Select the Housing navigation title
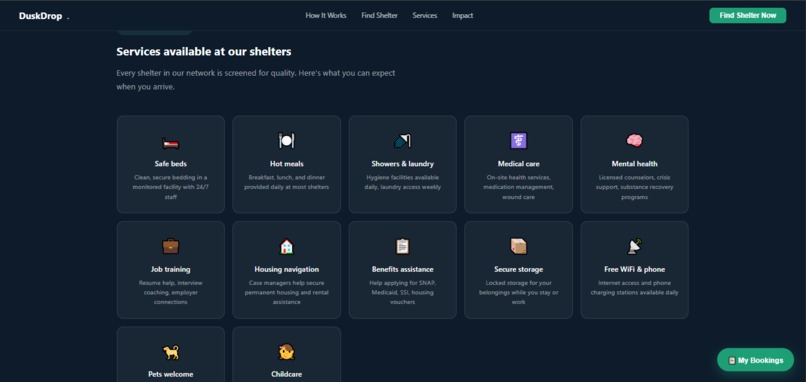This screenshot has height=382, width=806. point(286,269)
